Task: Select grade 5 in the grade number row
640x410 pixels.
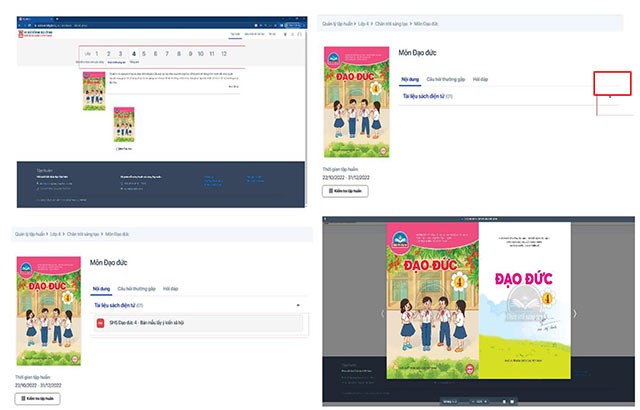Action: 146,53
